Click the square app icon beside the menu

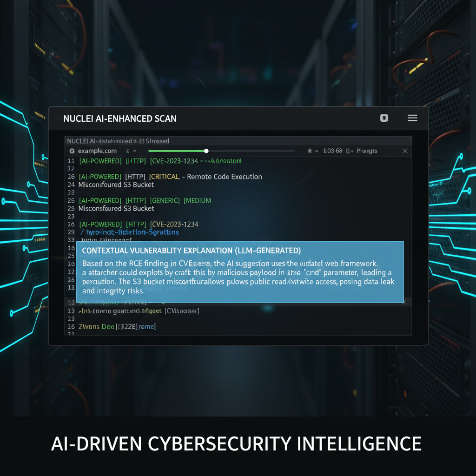384,118
